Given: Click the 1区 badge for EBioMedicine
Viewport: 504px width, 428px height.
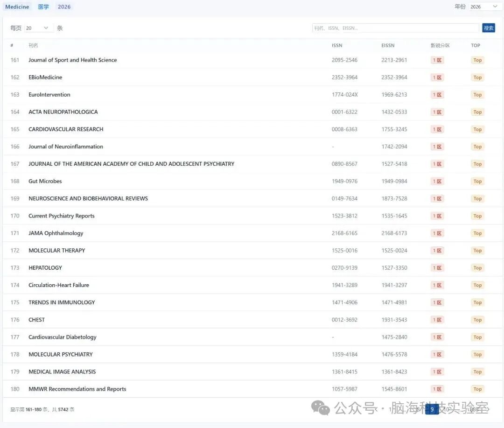Looking at the screenshot, I should pos(437,77).
